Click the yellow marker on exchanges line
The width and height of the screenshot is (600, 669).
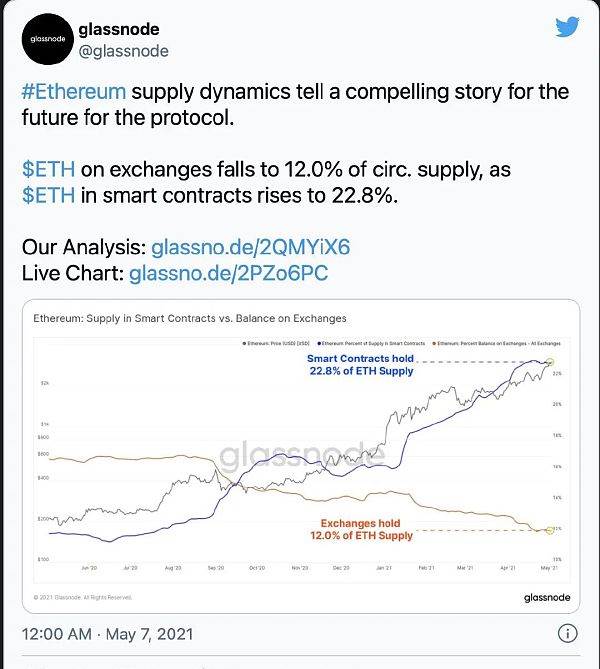click(x=550, y=530)
